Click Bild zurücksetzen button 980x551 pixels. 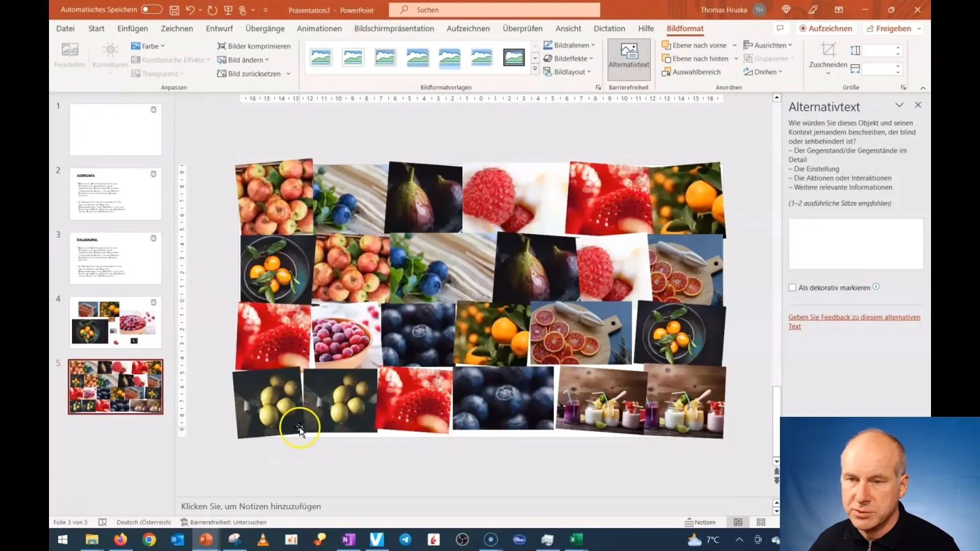click(252, 73)
